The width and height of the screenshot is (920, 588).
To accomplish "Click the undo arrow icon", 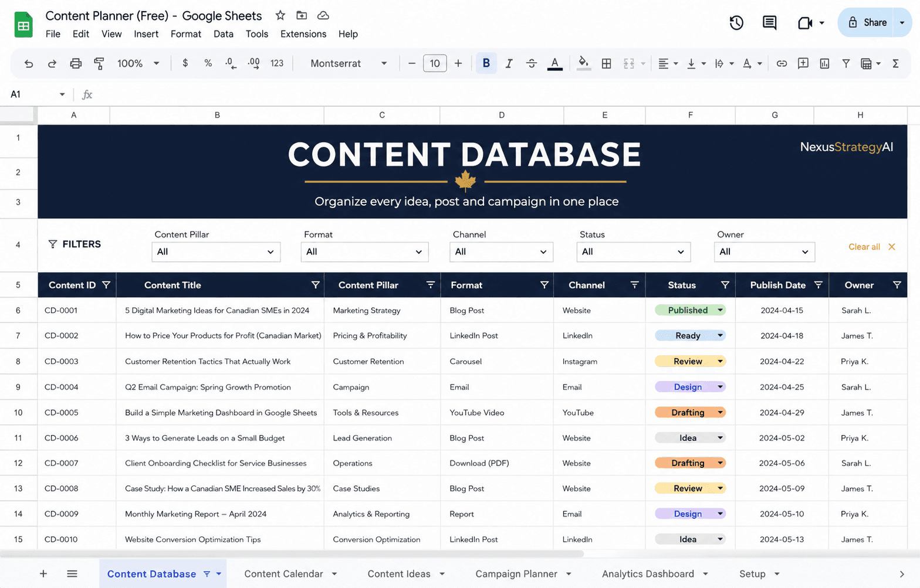I will tap(28, 63).
